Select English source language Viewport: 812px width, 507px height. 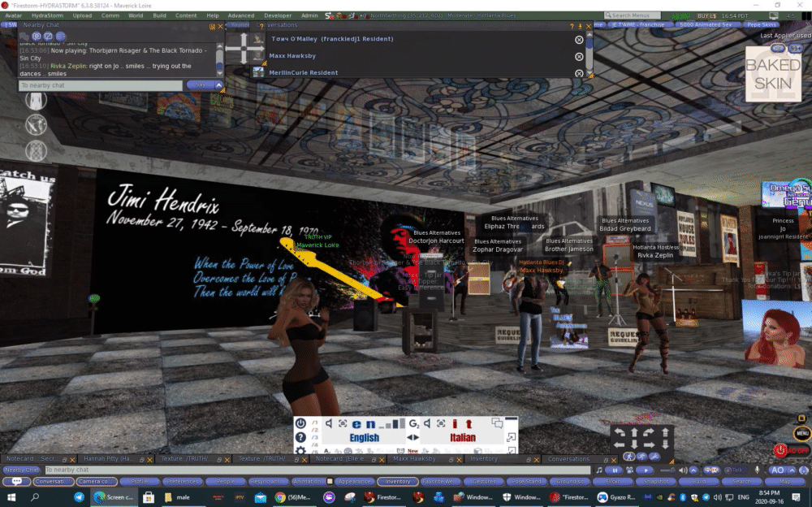pyautogui.click(x=364, y=438)
